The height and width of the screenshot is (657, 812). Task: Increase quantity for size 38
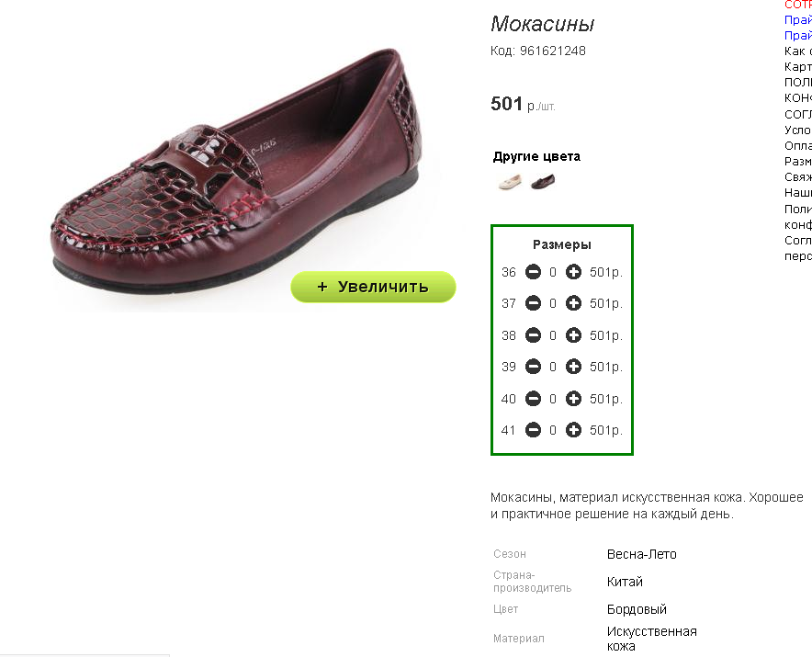(x=573, y=335)
